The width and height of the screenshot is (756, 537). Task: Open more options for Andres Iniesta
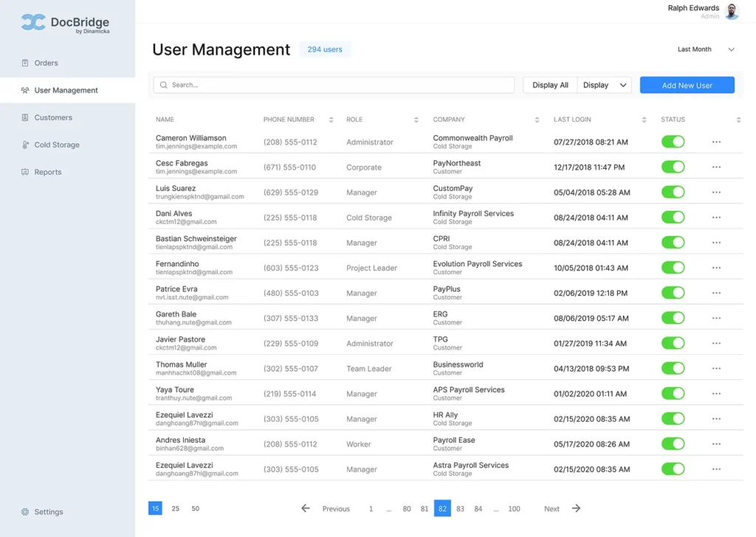(716, 444)
